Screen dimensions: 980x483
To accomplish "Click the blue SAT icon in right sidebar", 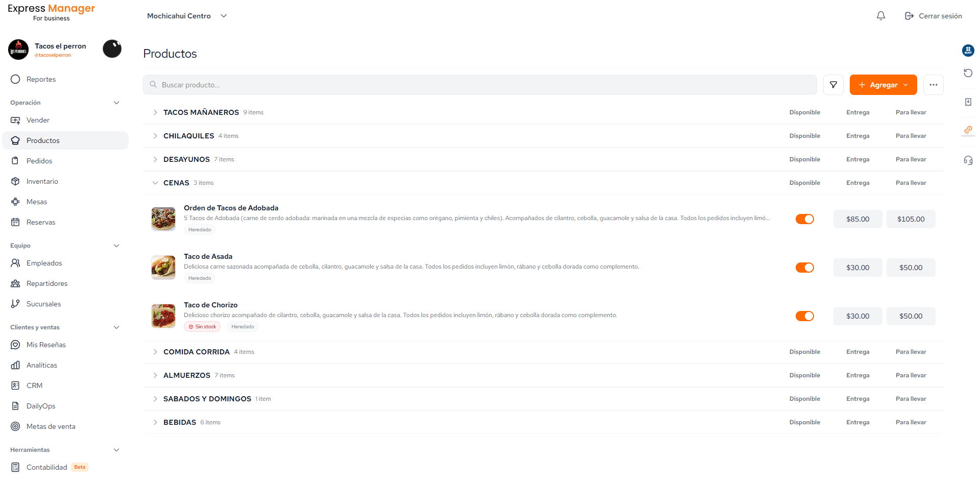I will [x=968, y=50].
